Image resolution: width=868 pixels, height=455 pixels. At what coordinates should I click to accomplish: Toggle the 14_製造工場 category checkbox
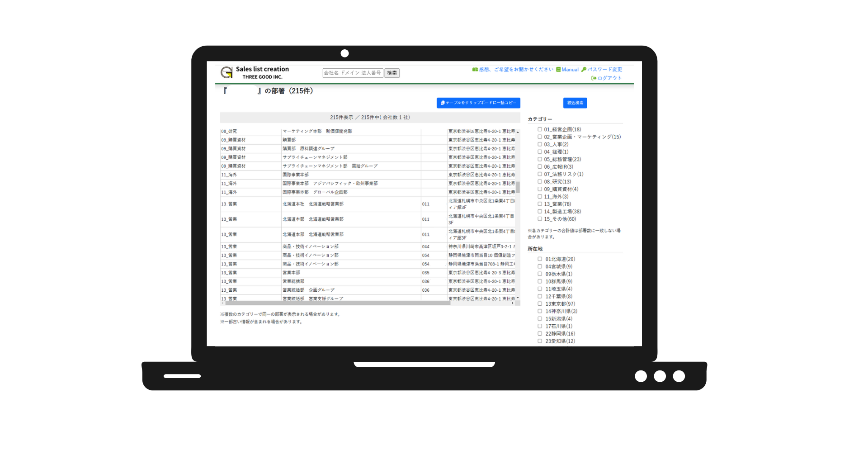540,212
